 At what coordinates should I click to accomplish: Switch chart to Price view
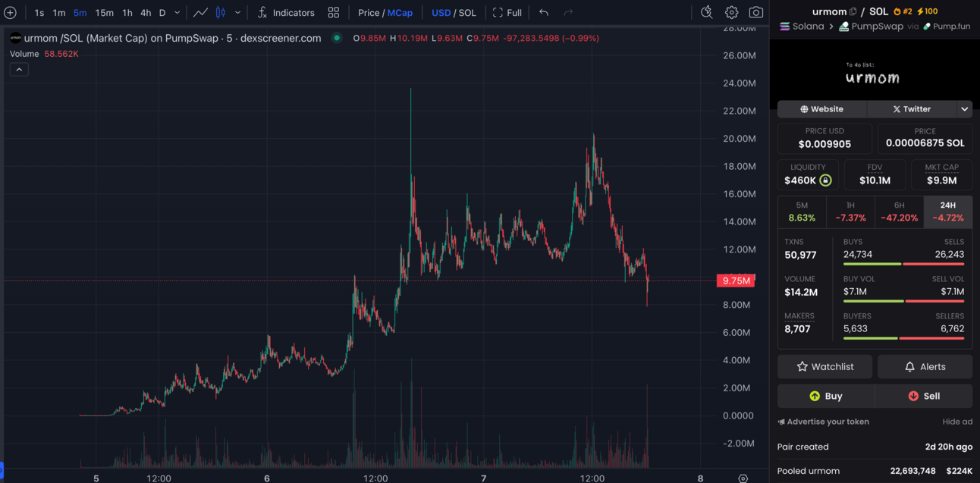pyautogui.click(x=369, y=13)
